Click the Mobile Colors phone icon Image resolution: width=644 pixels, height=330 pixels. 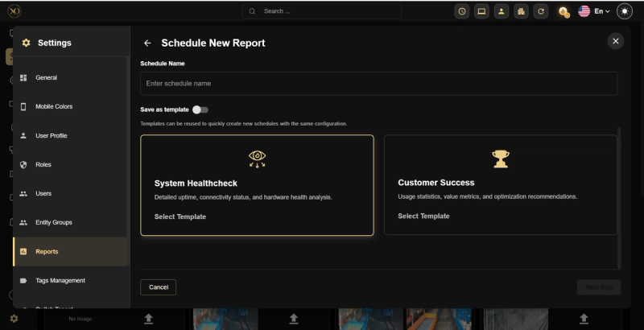pos(23,107)
